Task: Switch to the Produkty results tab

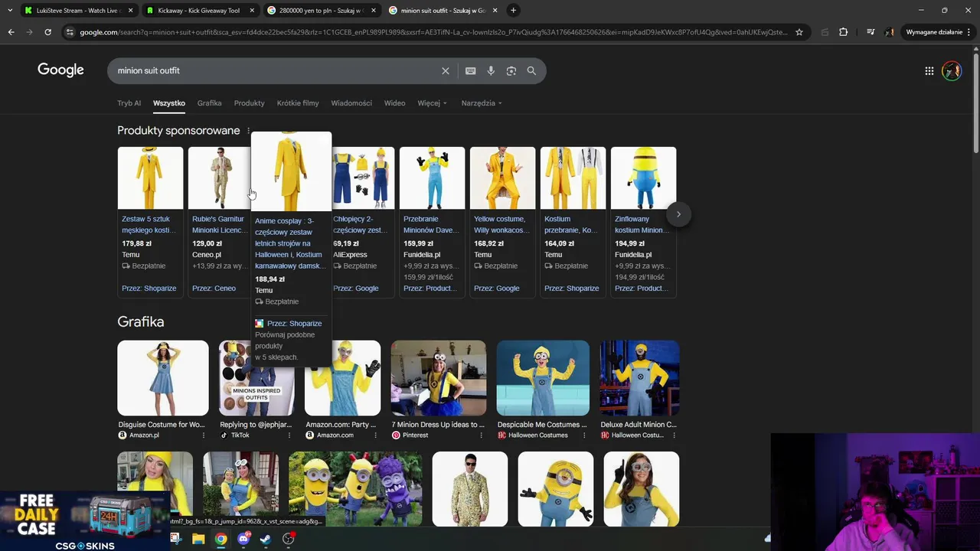Action: [249, 103]
